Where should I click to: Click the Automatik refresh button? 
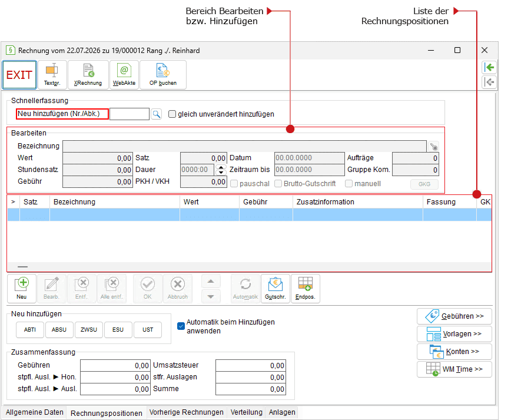point(245,288)
